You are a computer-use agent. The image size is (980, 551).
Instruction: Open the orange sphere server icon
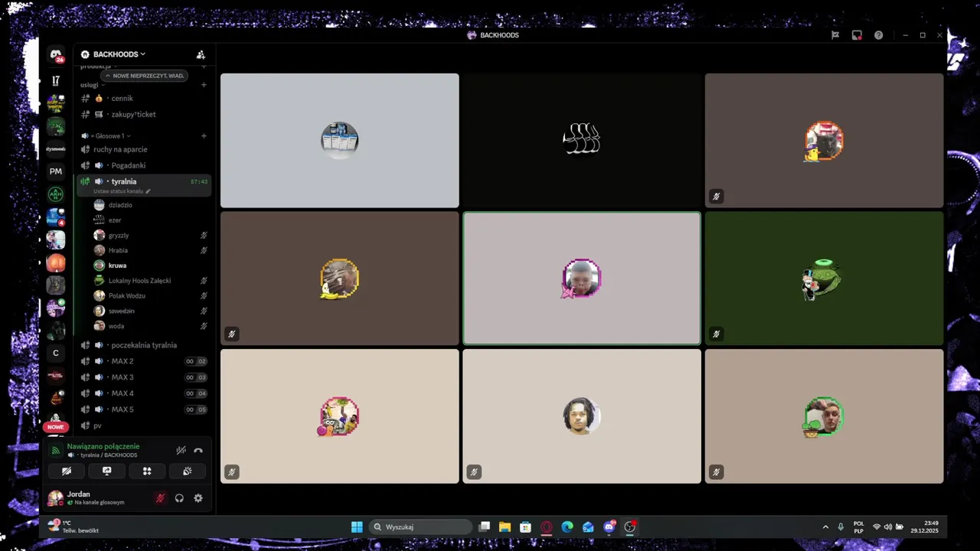(x=56, y=262)
